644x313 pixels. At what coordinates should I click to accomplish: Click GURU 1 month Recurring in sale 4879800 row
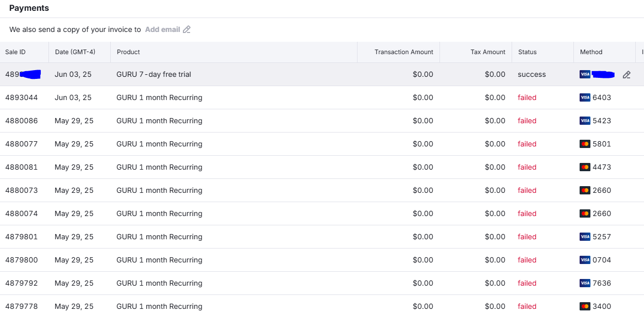[159, 260]
